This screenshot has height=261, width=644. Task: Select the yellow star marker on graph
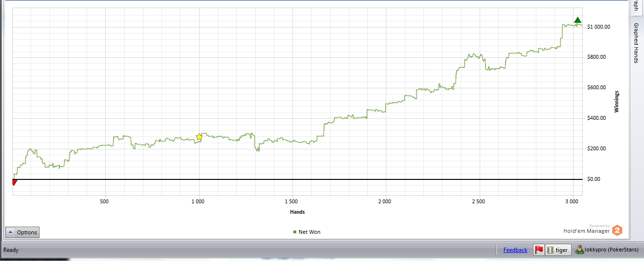coord(199,137)
